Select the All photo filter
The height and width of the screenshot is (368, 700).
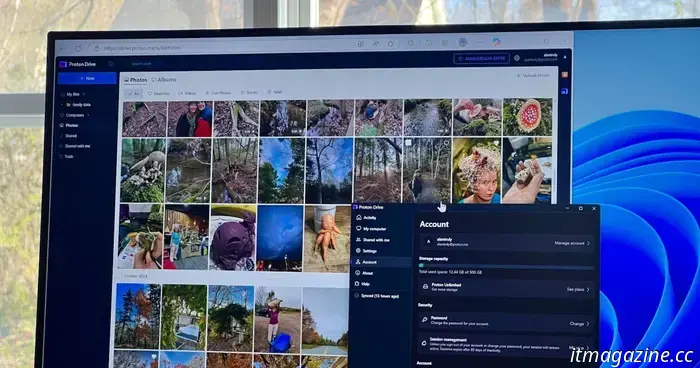(x=134, y=94)
